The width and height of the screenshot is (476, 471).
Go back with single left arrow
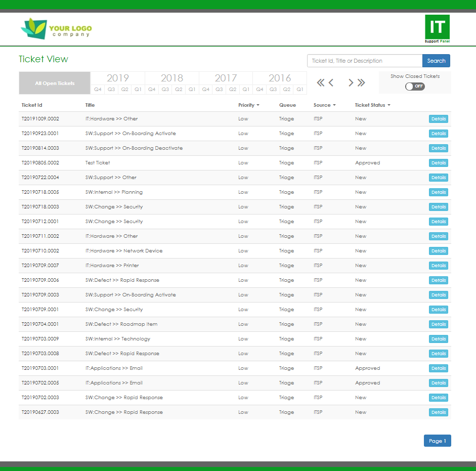(331, 83)
